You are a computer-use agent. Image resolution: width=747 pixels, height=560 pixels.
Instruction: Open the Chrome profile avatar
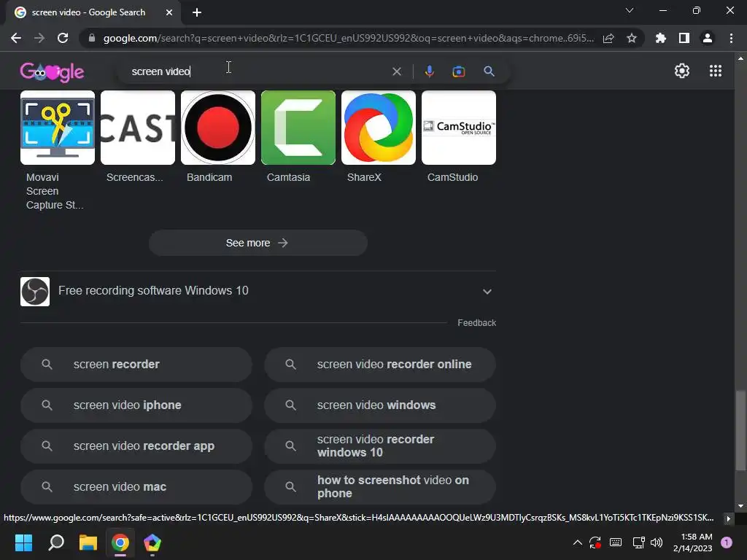pos(708,38)
